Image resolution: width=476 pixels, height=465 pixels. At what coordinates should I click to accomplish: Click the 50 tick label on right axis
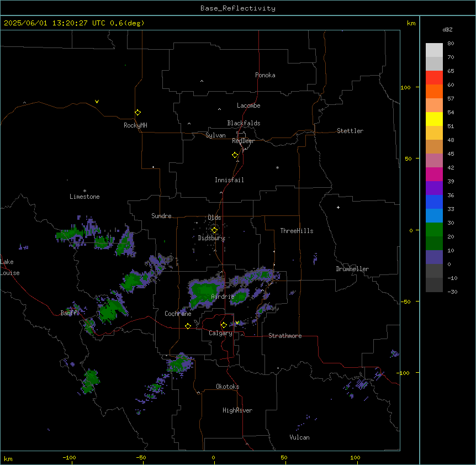coord(408,158)
